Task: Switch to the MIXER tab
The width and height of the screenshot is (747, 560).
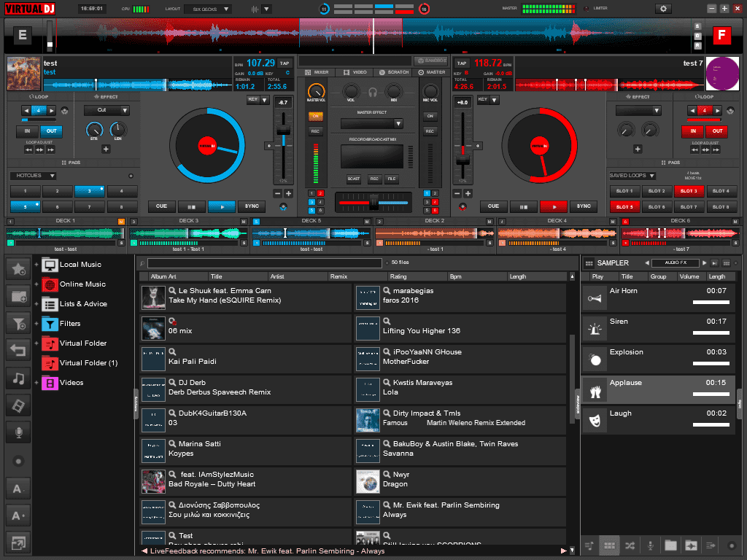Action: click(x=317, y=72)
